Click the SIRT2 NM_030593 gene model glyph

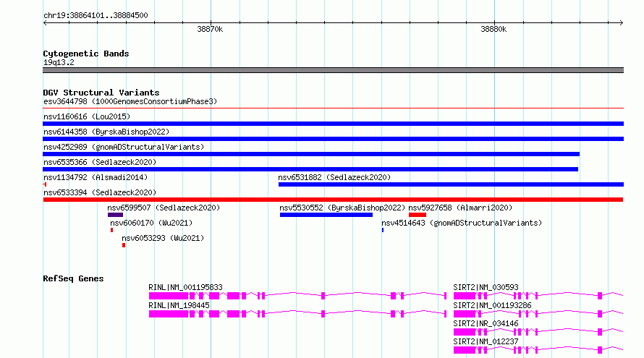pos(538,296)
